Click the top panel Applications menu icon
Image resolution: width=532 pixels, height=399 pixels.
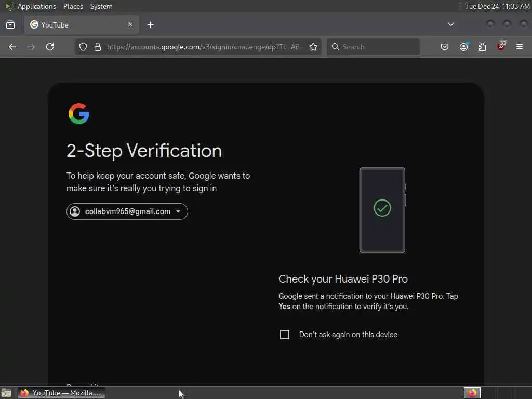[x=9, y=6]
